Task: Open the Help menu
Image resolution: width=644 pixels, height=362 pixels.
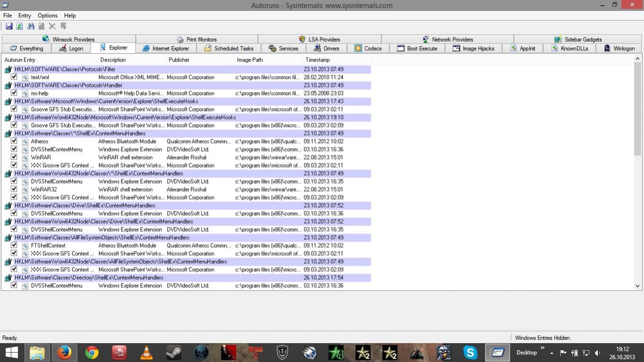Action: (x=70, y=16)
